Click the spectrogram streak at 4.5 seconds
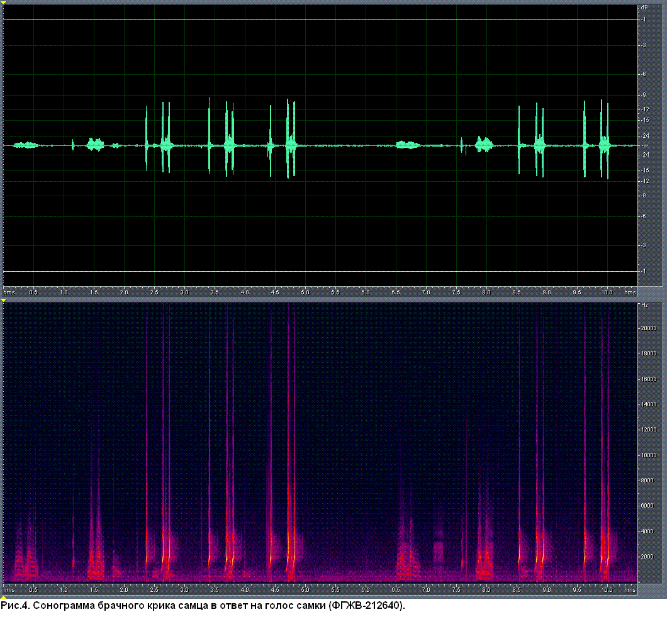Viewport: 672px width, 629px height. pos(271,442)
